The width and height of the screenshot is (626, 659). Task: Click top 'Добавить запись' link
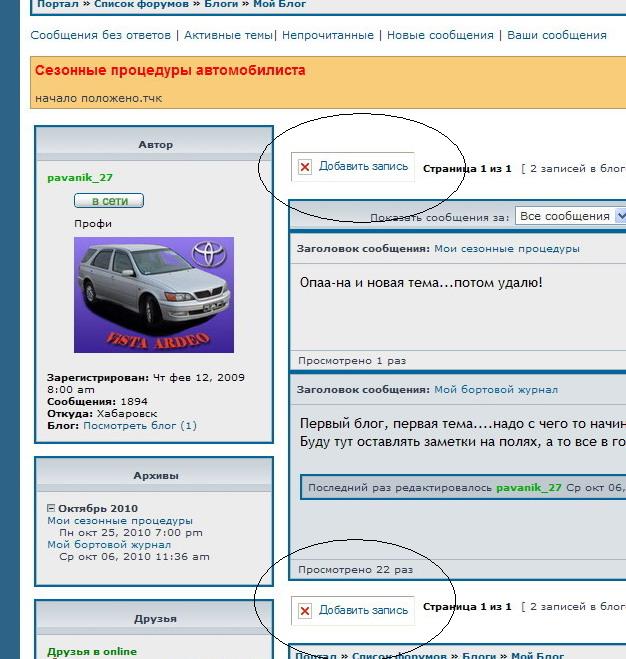(x=363, y=167)
